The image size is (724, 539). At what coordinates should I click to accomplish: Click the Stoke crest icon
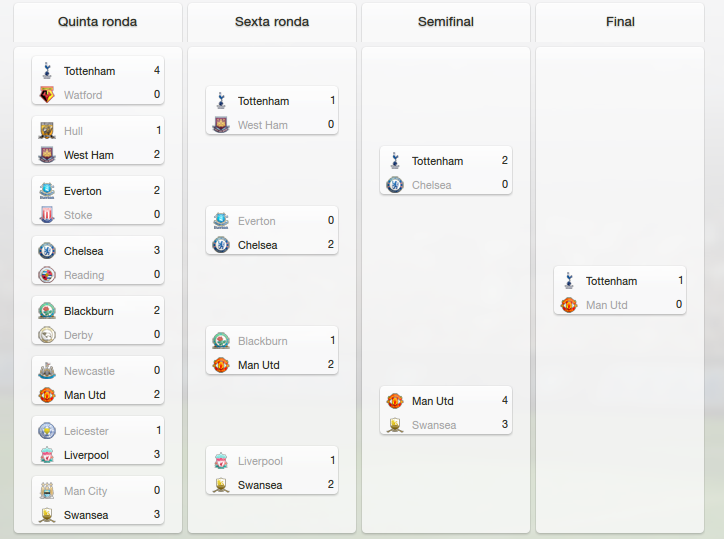47,215
